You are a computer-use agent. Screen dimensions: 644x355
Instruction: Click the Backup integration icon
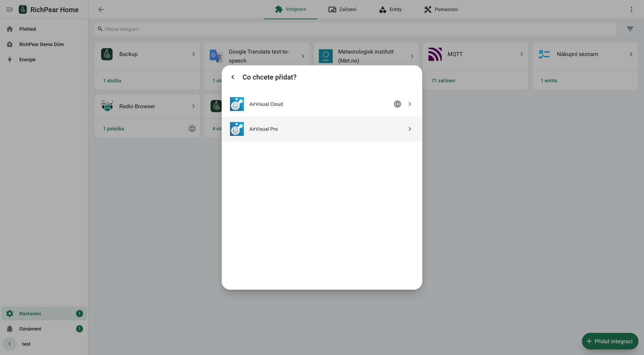pyautogui.click(x=107, y=54)
